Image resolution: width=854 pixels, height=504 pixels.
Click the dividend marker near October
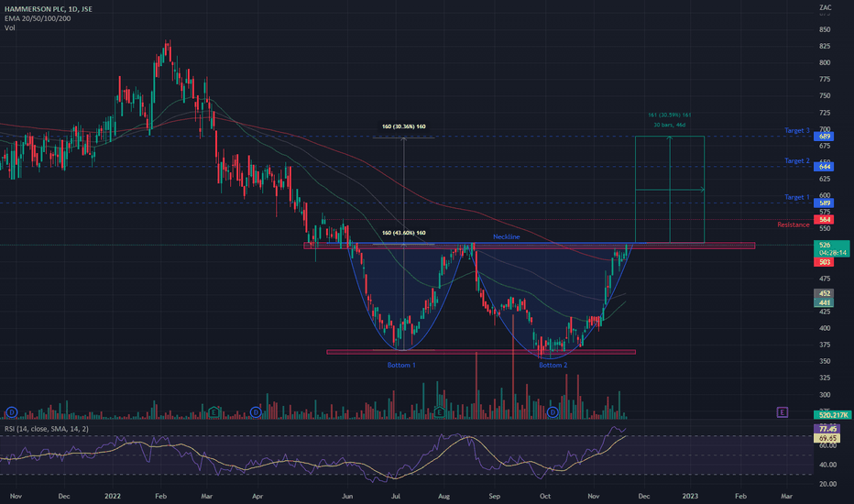[x=553, y=412]
